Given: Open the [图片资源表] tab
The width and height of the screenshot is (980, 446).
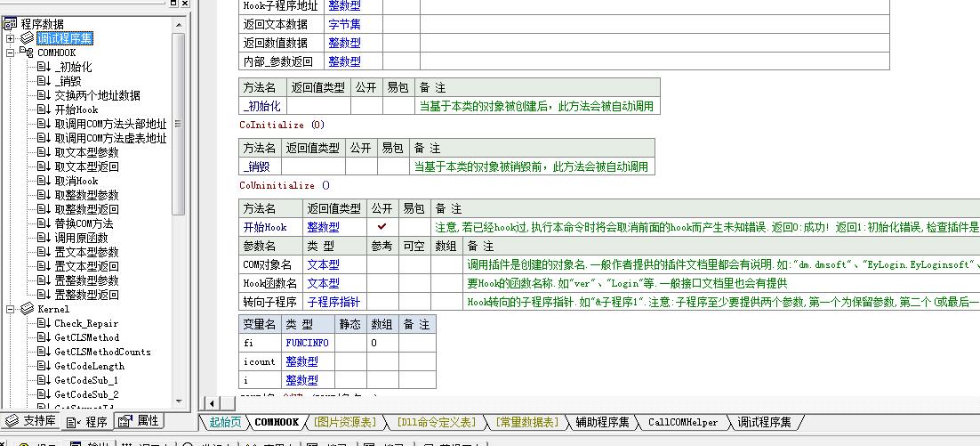Looking at the screenshot, I should coord(345,422).
